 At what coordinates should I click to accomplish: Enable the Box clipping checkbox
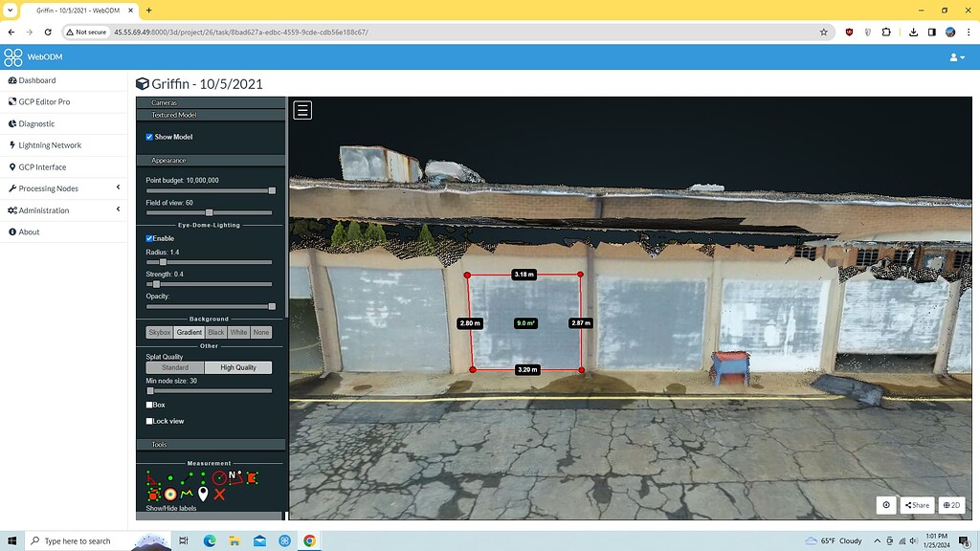point(149,405)
